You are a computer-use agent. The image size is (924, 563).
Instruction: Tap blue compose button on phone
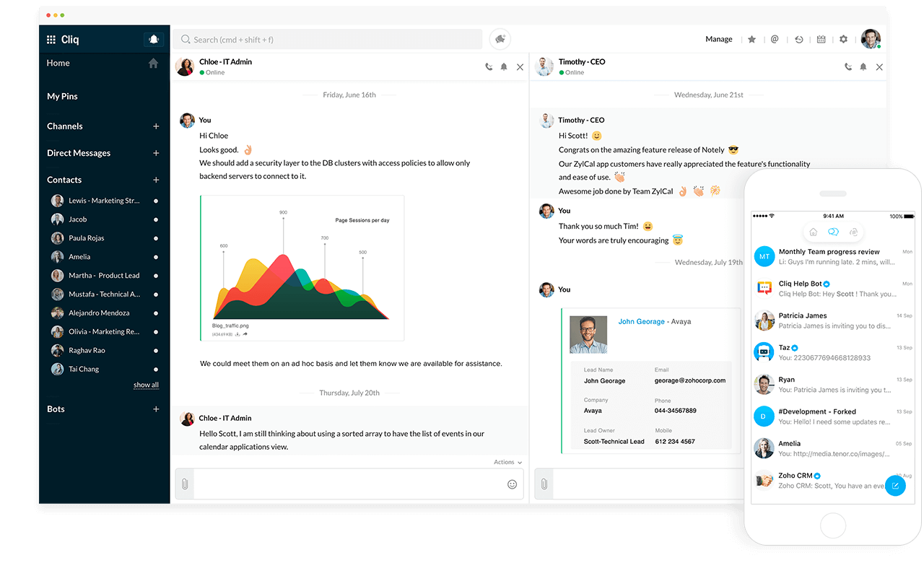pyautogui.click(x=895, y=486)
